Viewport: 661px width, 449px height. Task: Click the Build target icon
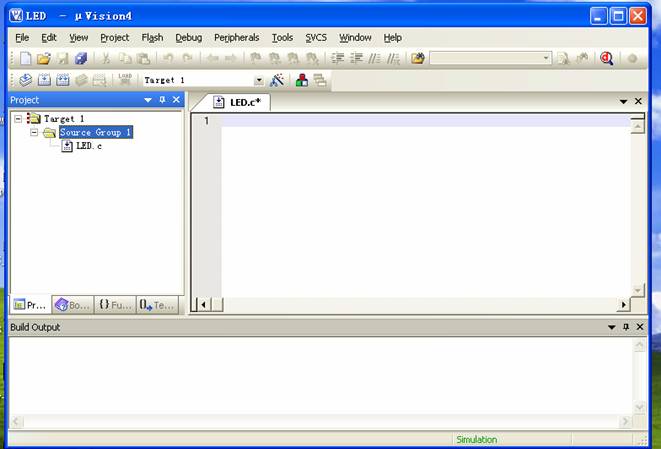[x=44, y=80]
